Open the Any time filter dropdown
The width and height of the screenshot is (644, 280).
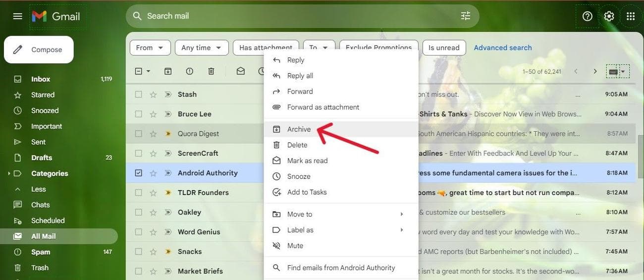[x=202, y=48]
